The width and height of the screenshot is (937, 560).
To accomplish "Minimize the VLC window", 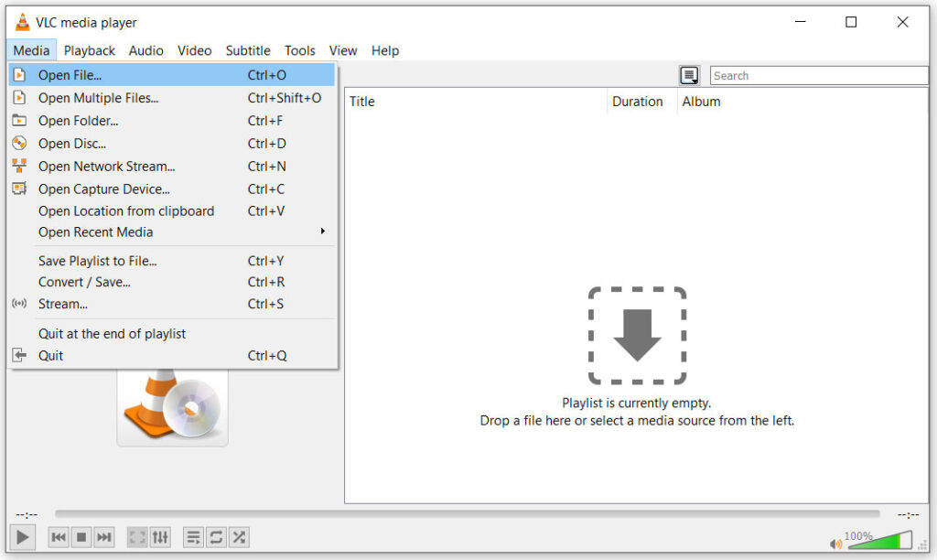I will pyautogui.click(x=800, y=22).
